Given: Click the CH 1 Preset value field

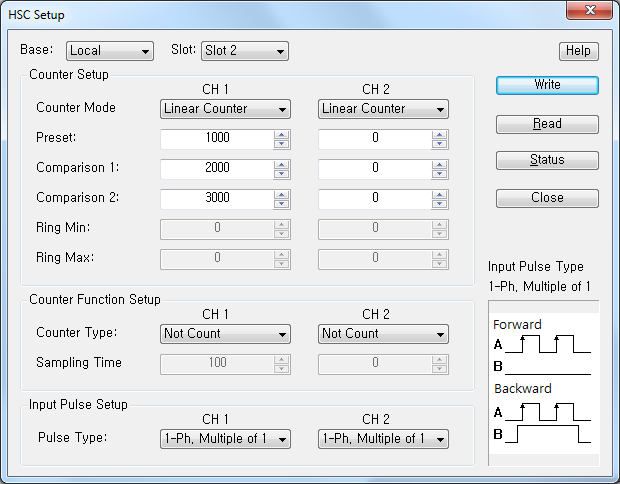Looking at the screenshot, I should click(216, 139).
